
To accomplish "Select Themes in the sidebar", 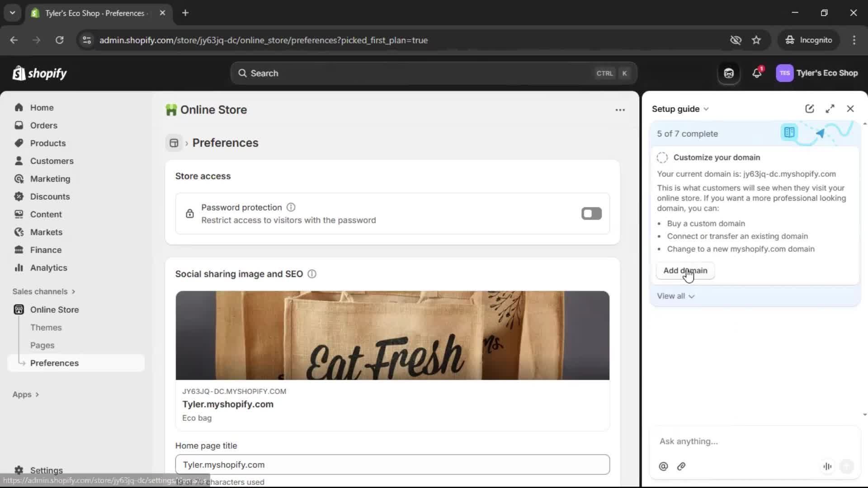I will (46, 327).
